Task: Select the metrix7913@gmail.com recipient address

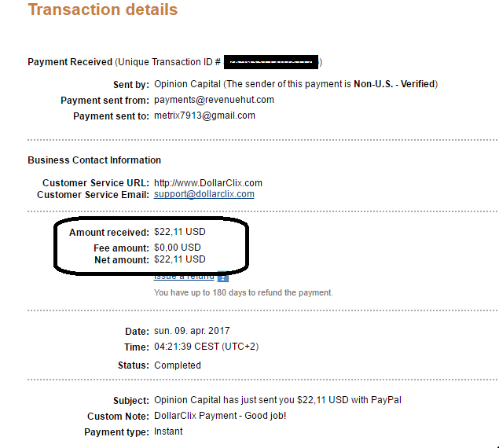Action: (204, 116)
